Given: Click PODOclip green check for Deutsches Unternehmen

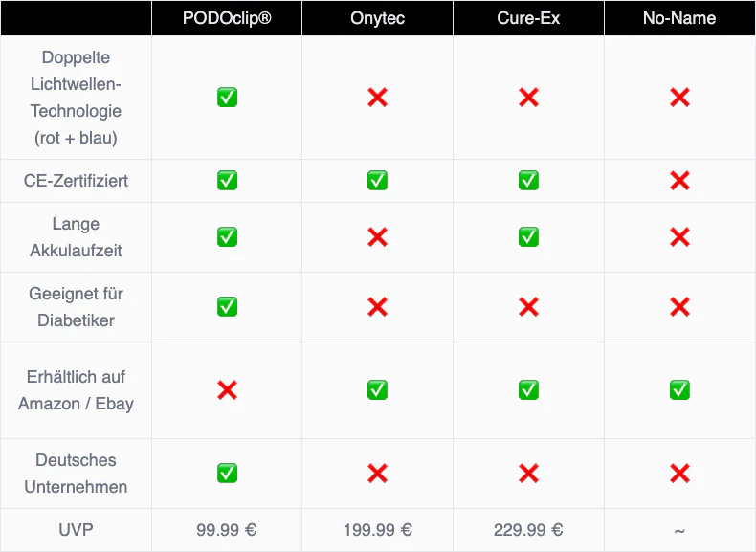Looking at the screenshot, I should click(227, 474).
